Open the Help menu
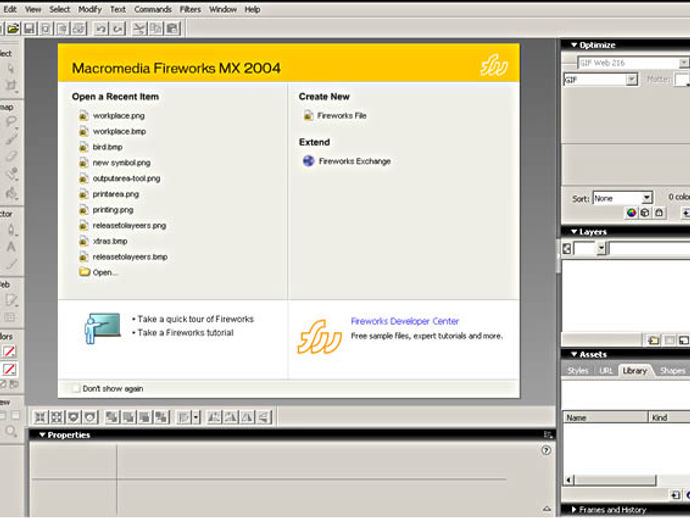Image resolution: width=690 pixels, height=518 pixels. 252,9
